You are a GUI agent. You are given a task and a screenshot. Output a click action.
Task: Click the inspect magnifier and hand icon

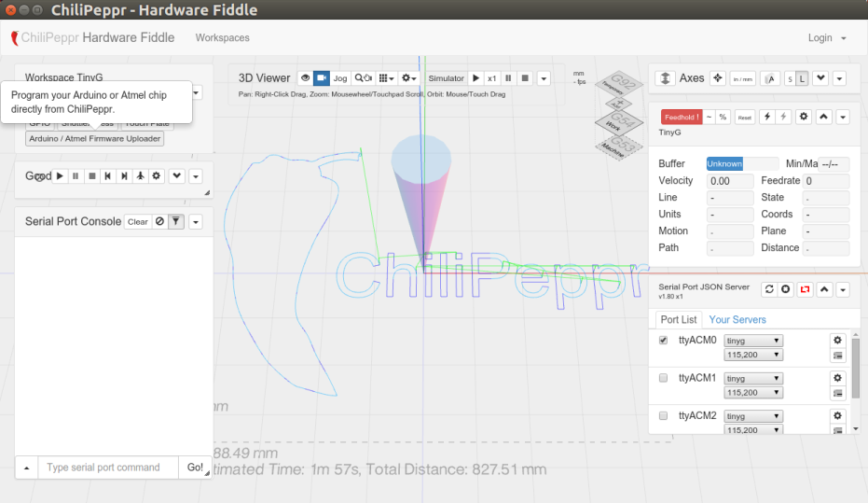coord(364,78)
